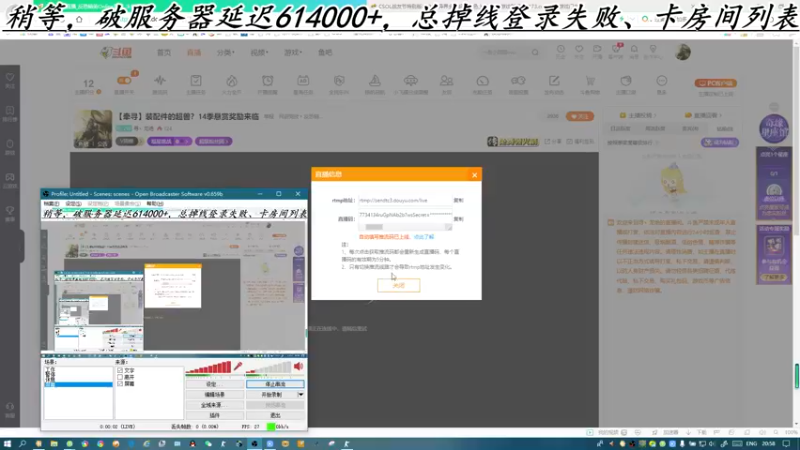Expand the 视频 navigation dropdown
800x450 pixels.
tap(259, 53)
